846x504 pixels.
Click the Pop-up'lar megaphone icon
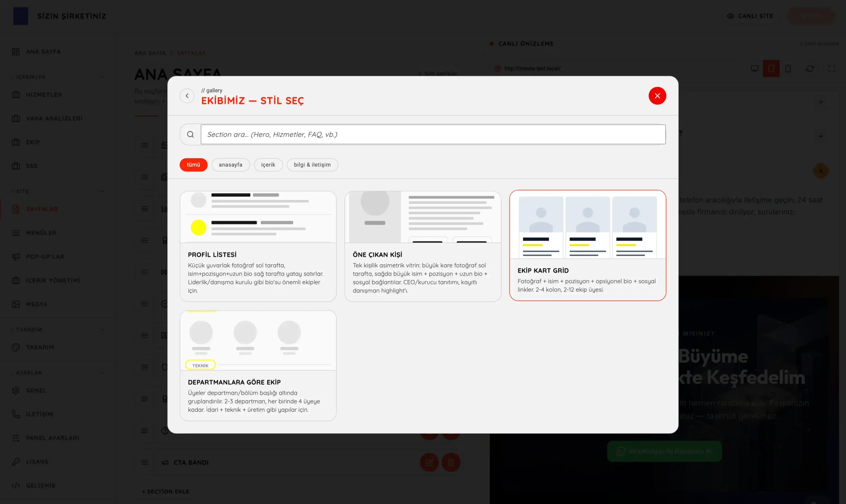coord(16,257)
